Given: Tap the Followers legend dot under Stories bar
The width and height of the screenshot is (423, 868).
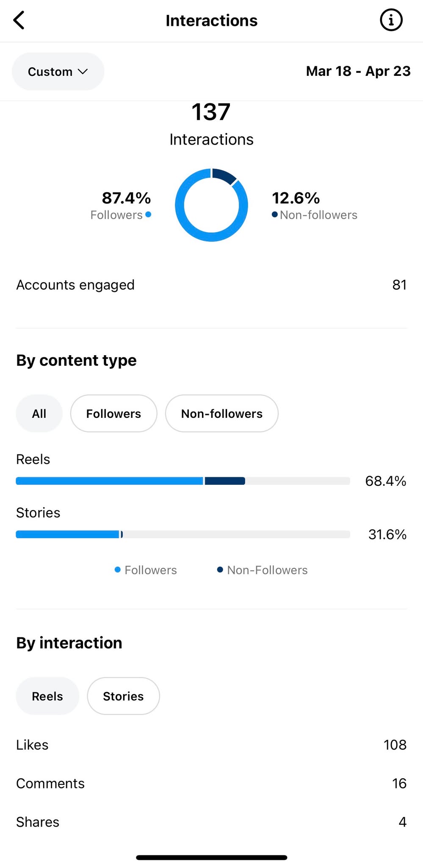Looking at the screenshot, I should tap(118, 570).
